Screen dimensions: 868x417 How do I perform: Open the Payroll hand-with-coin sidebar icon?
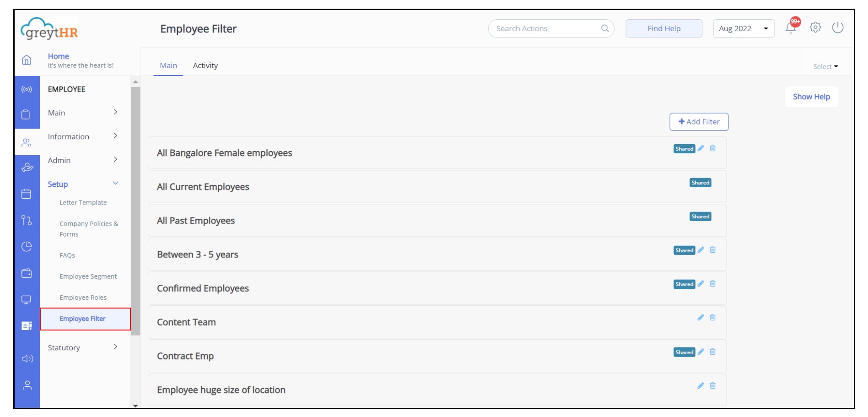tap(27, 167)
